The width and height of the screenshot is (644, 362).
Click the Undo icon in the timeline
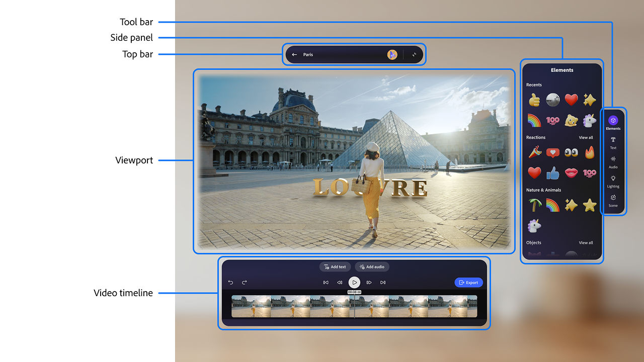(x=231, y=282)
